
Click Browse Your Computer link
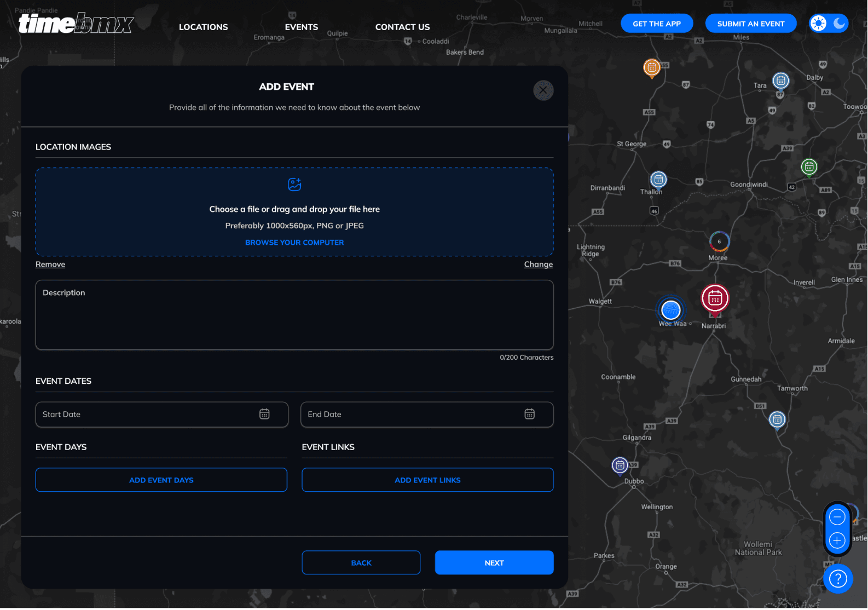tap(294, 243)
